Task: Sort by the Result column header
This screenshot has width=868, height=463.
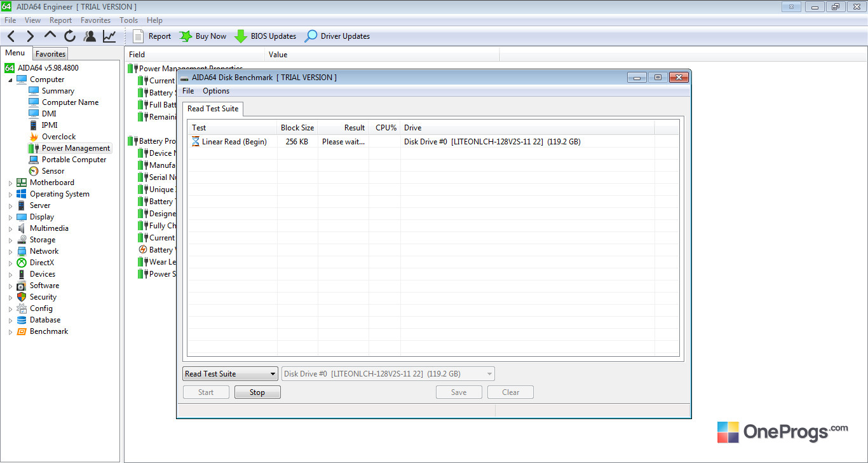Action: tap(343, 128)
